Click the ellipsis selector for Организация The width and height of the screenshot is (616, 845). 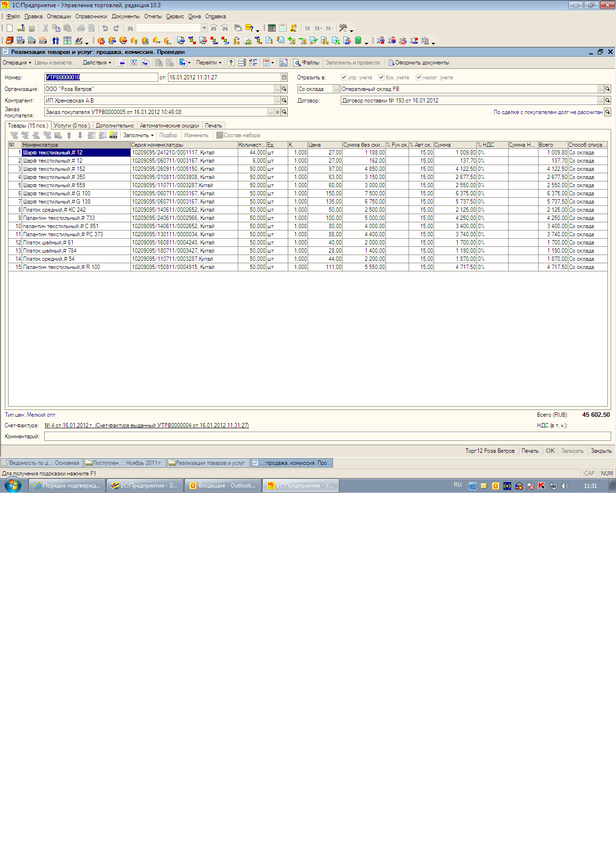point(277,89)
